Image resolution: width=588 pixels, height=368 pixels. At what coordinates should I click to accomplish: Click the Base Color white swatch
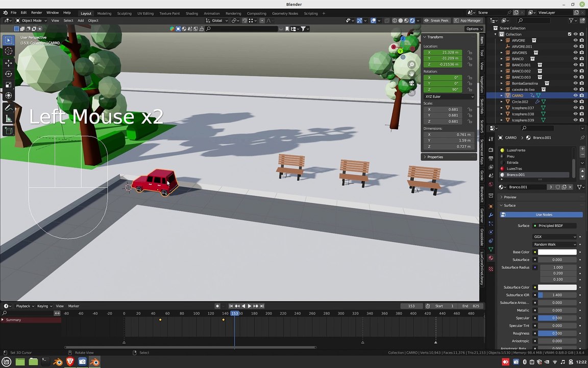click(557, 252)
